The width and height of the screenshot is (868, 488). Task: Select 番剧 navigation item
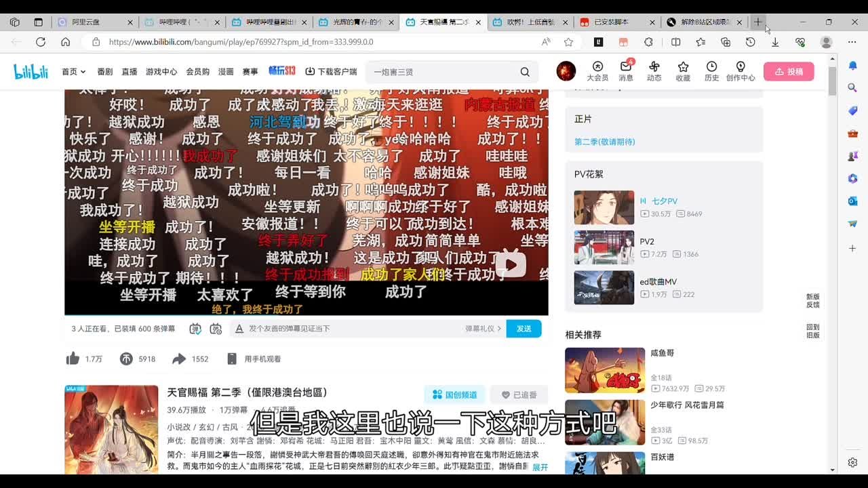[105, 72]
